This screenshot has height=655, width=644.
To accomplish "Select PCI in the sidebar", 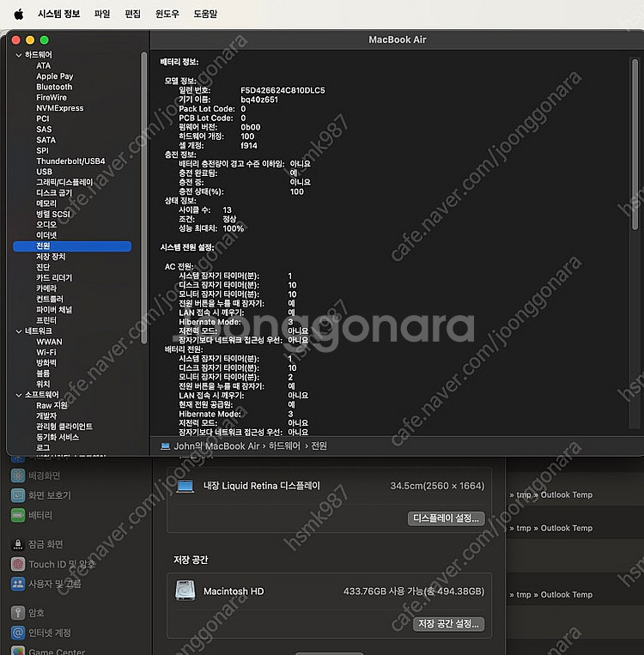I will click(43, 118).
